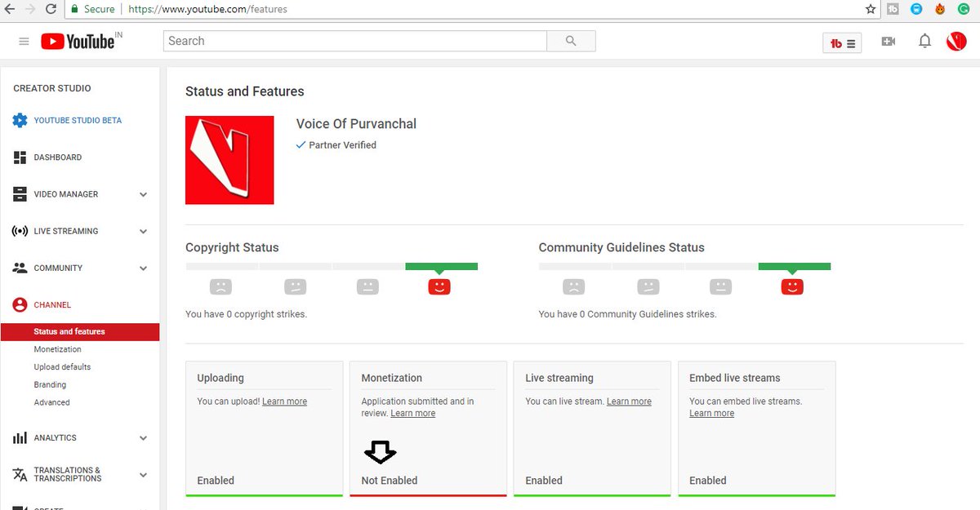Screen dimensions: 980x510
Task: Click the Dashboard icon in sidebar
Action: click(20, 157)
